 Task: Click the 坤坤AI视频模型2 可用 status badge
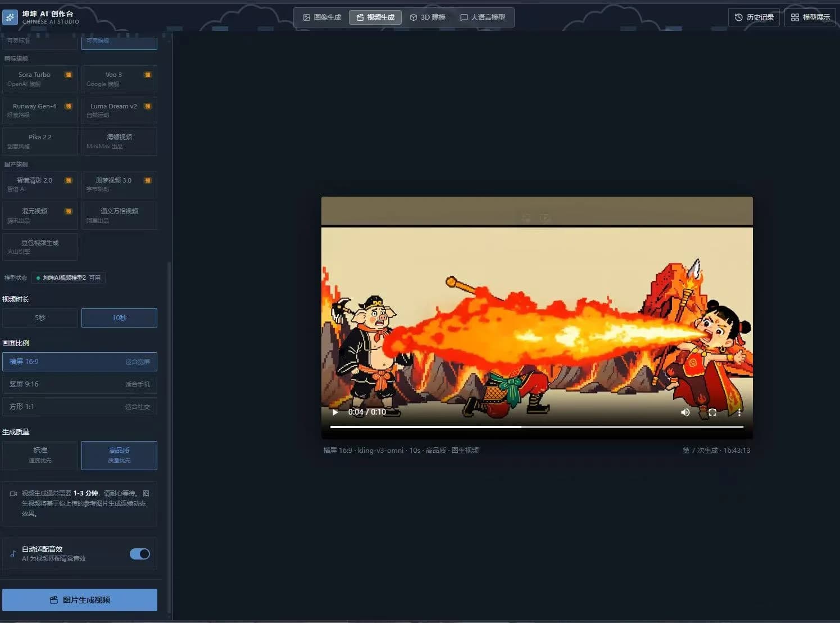click(69, 278)
